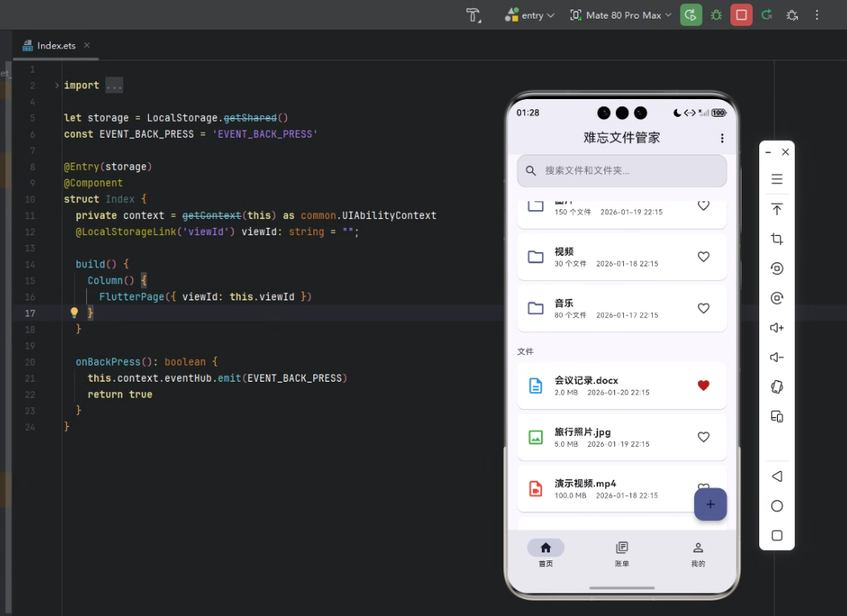The image size is (847, 616).
Task: Stop the running app with red square
Action: tap(741, 15)
